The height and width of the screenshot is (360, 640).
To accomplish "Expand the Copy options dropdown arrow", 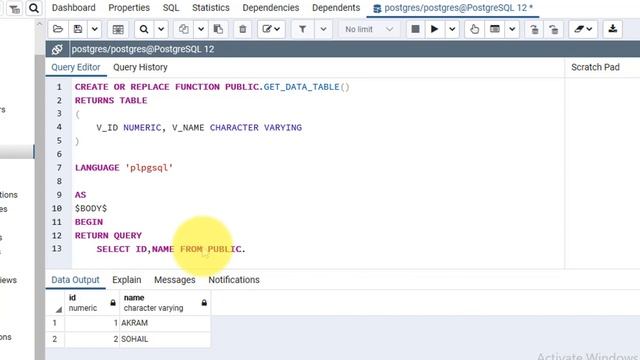I will tap(201, 29).
